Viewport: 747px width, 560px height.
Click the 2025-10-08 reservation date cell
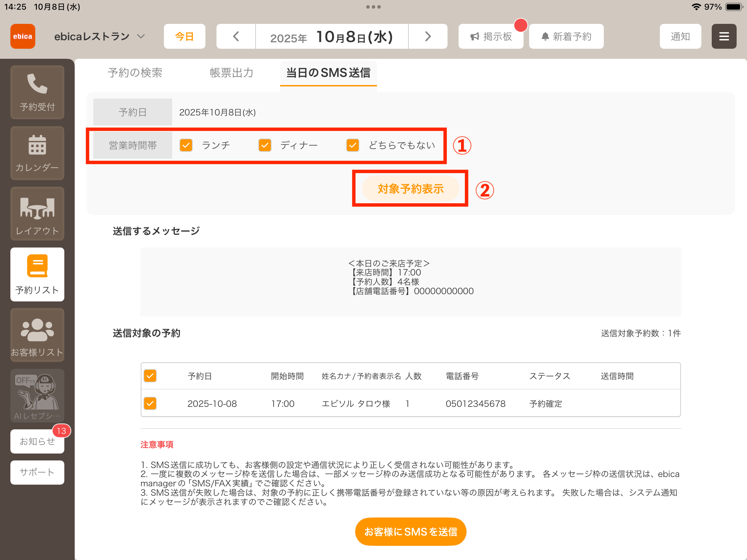(x=212, y=403)
